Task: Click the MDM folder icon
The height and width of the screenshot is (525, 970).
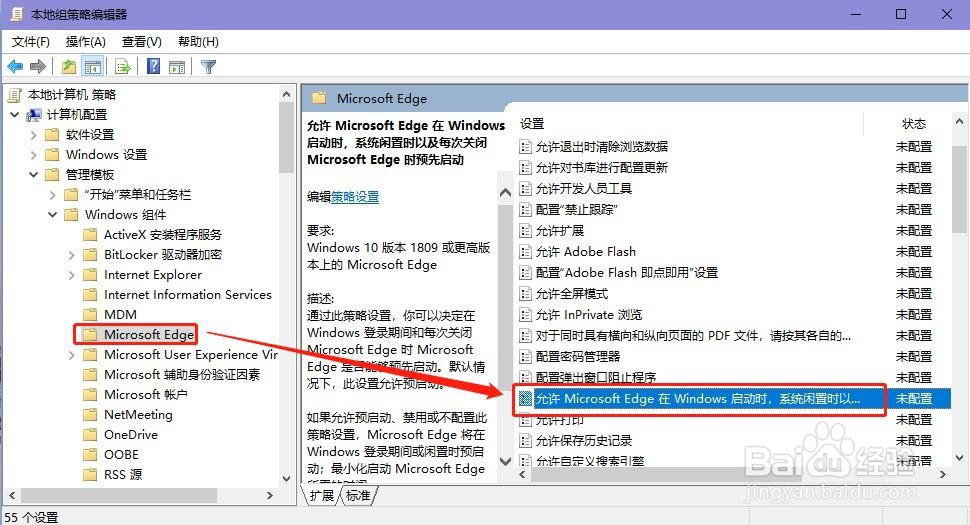Action: (x=90, y=315)
